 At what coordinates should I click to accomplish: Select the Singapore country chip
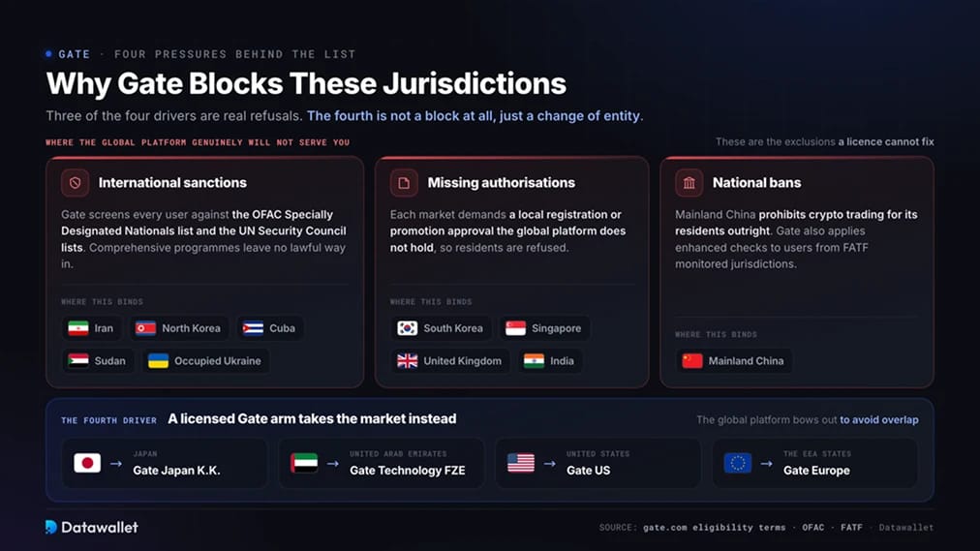[x=544, y=328]
